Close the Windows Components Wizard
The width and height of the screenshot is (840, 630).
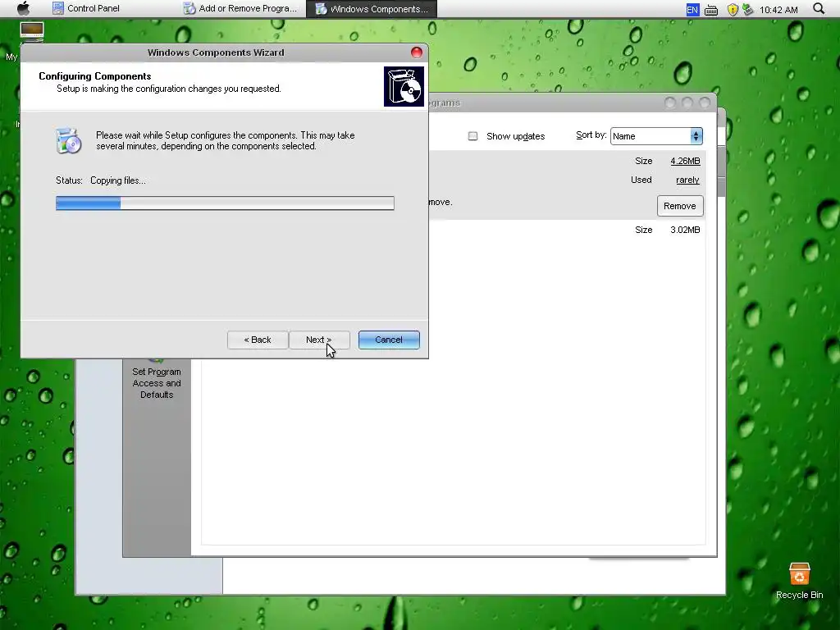tap(416, 52)
